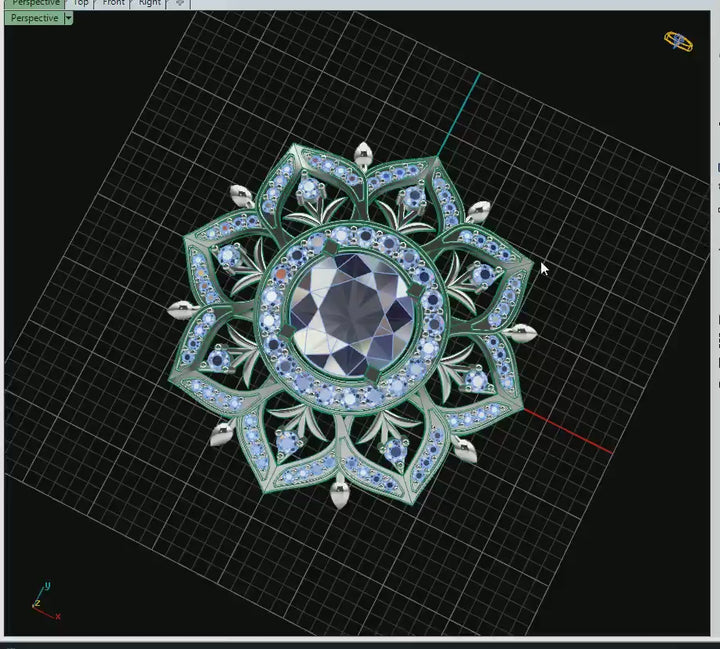This screenshot has height=649, width=720.
Task: Click the world XYZ axes icon
Action: coord(43,601)
